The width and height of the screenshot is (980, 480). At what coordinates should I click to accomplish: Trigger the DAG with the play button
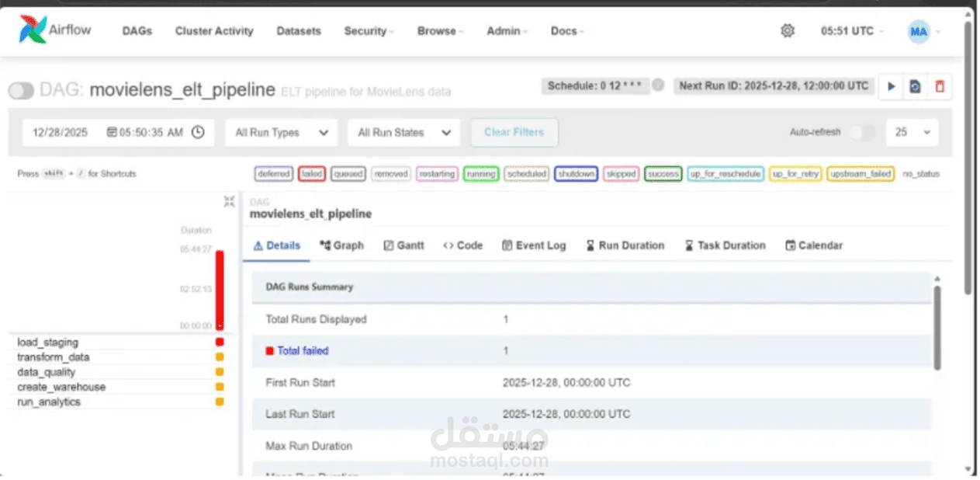click(892, 86)
